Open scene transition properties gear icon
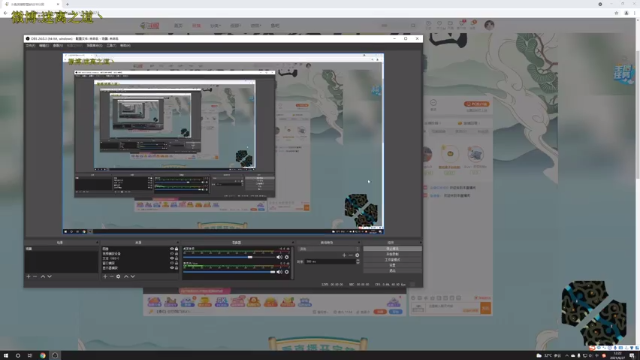 pos(357,255)
